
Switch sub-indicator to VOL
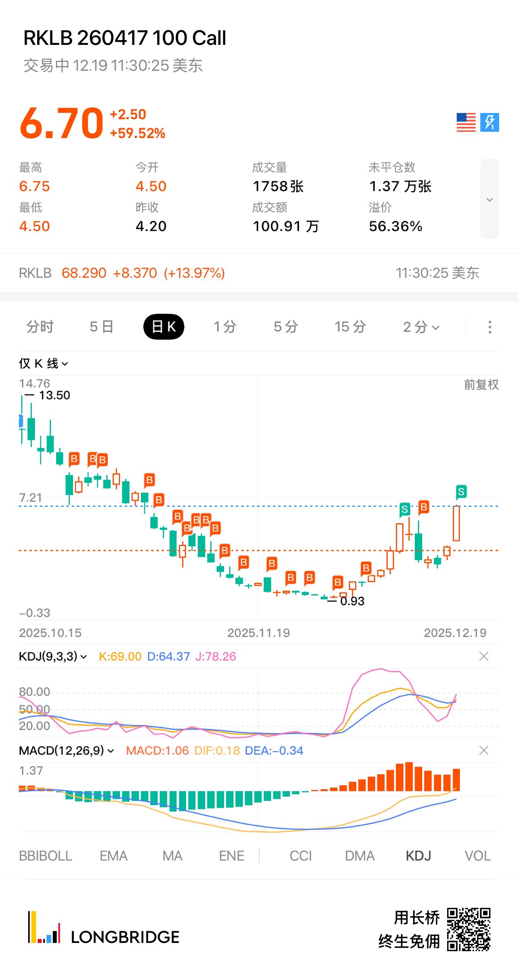pos(477,856)
